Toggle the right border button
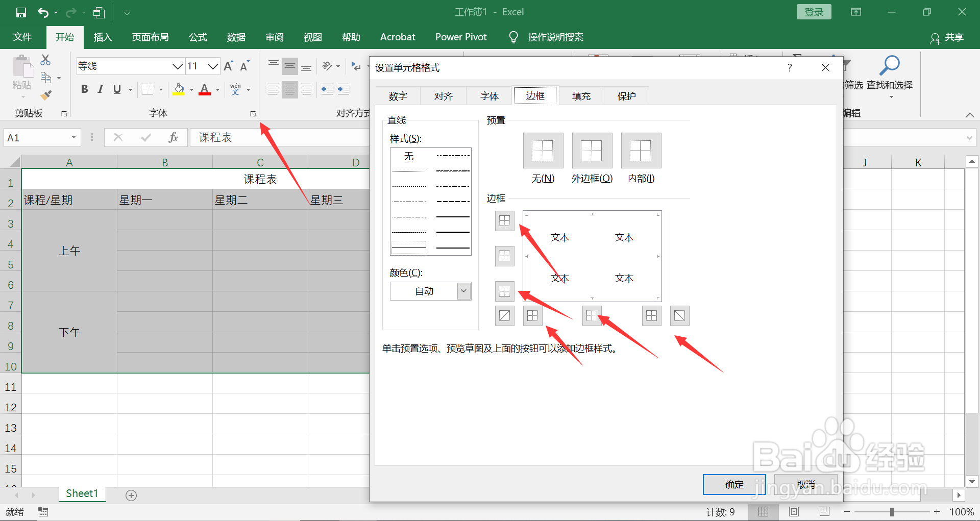Viewport: 980px width, 521px height. tap(651, 315)
